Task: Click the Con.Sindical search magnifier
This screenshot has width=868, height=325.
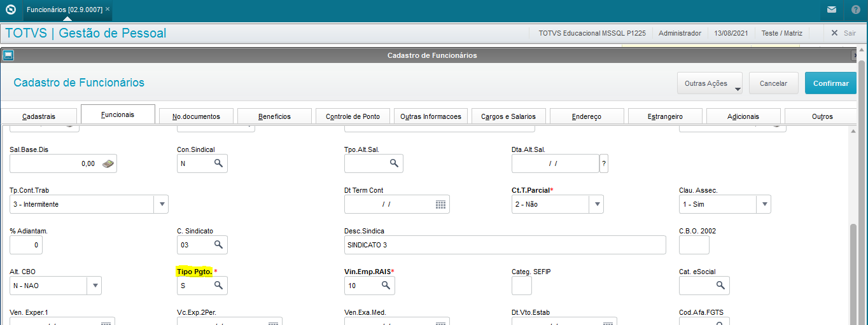Action: click(218, 163)
